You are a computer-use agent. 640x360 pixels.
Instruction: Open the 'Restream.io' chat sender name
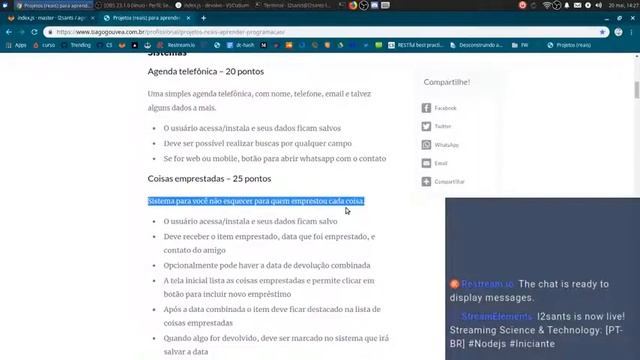pos(487,284)
